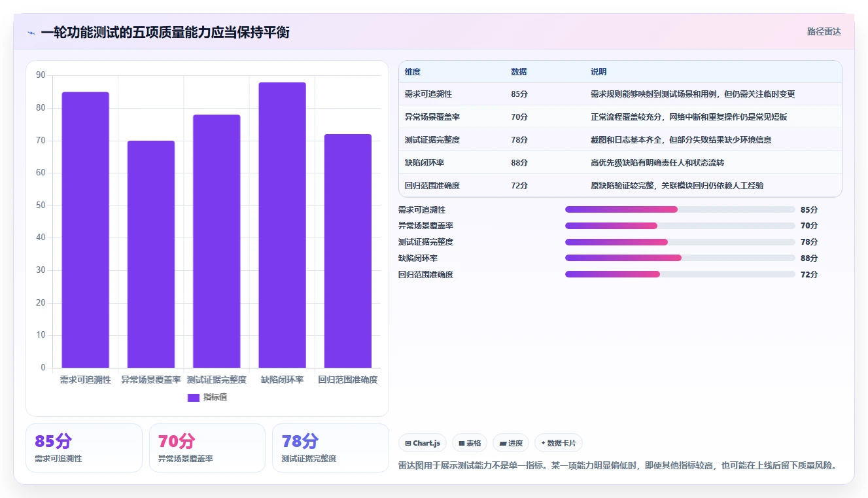Click the icon inside the 数据卡片 chip
This screenshot has width=868, height=498.
(x=543, y=443)
